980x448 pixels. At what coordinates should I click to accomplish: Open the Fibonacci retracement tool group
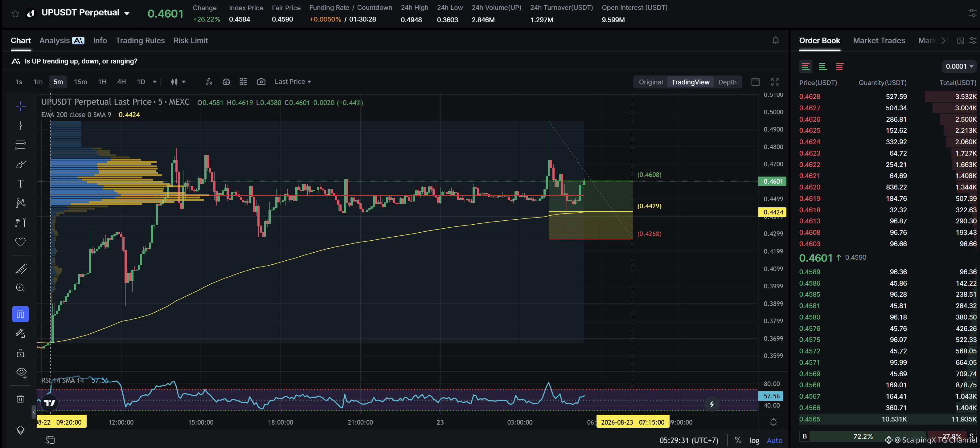21,145
